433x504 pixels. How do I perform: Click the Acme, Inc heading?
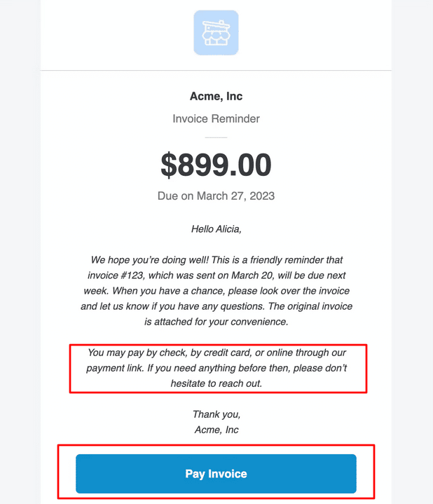point(216,97)
